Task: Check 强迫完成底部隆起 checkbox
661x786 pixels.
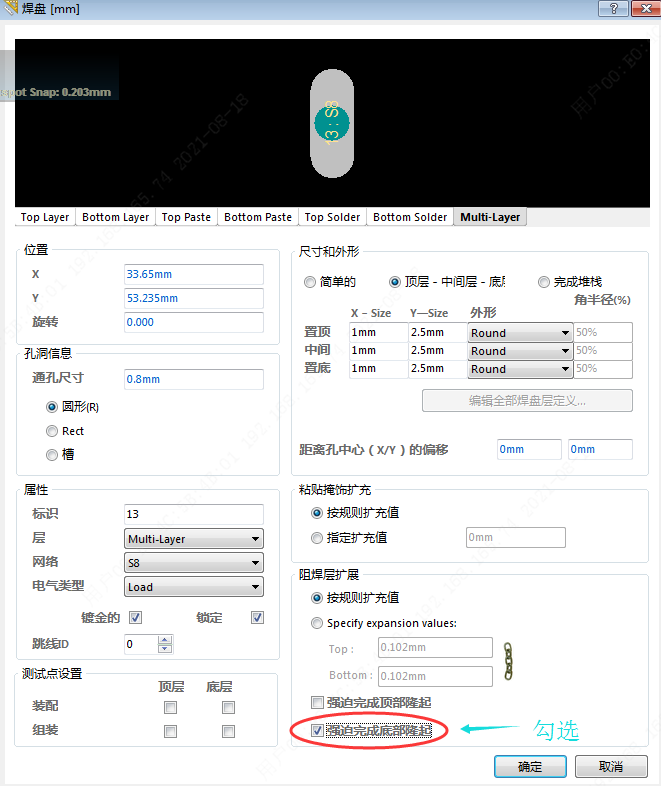Action: [x=318, y=731]
